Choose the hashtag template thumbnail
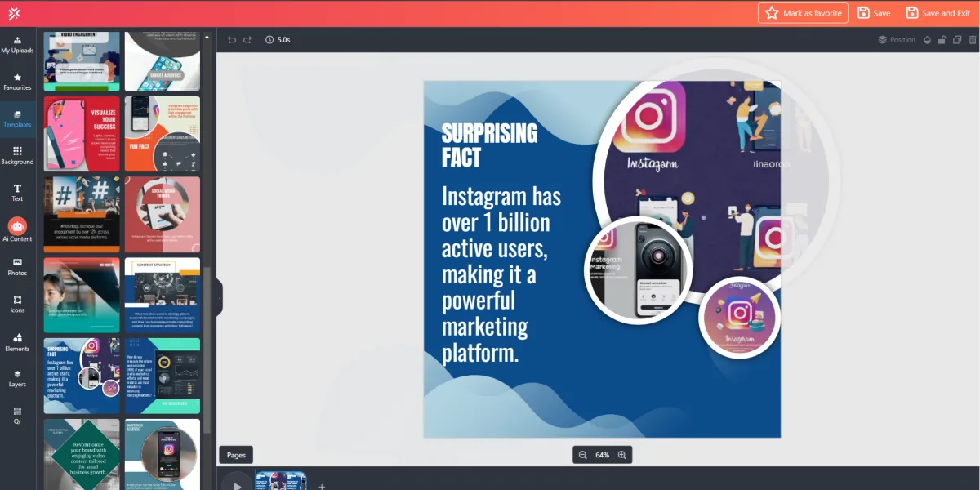Image resolution: width=980 pixels, height=490 pixels. click(x=82, y=215)
